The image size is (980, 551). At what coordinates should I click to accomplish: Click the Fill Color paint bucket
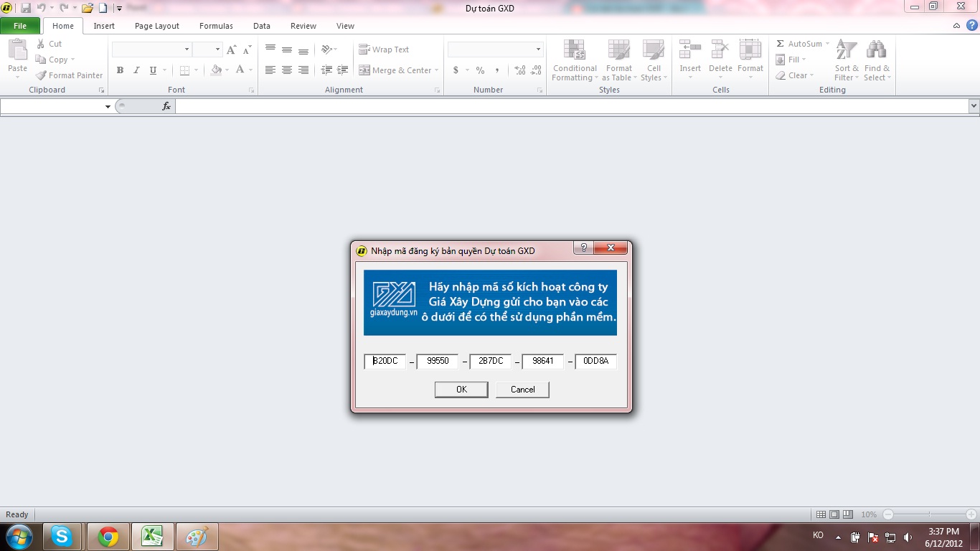point(216,70)
